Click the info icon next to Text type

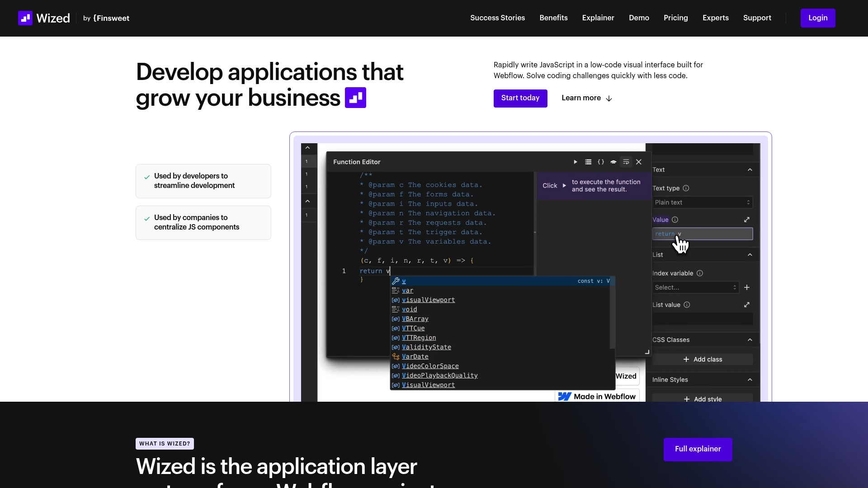(x=686, y=188)
